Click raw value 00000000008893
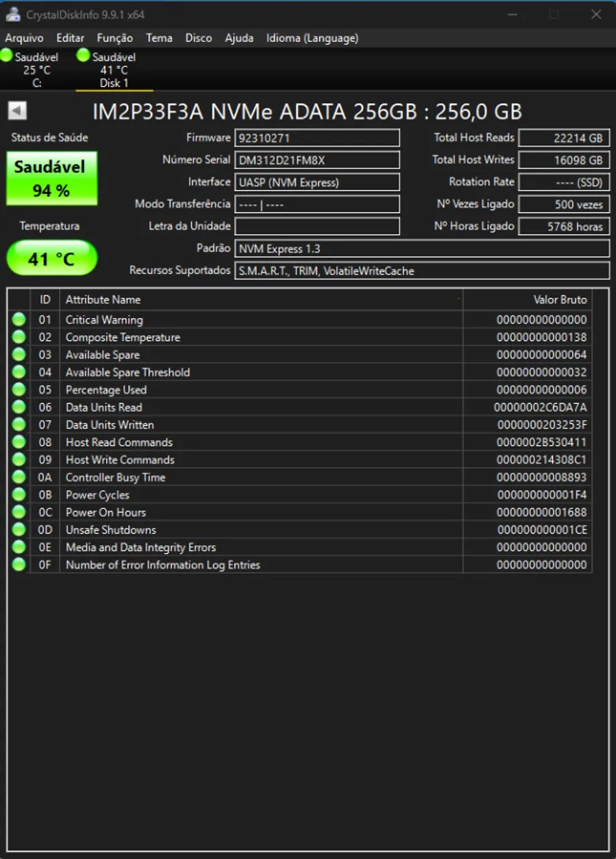This screenshot has width=616, height=859. click(x=542, y=477)
